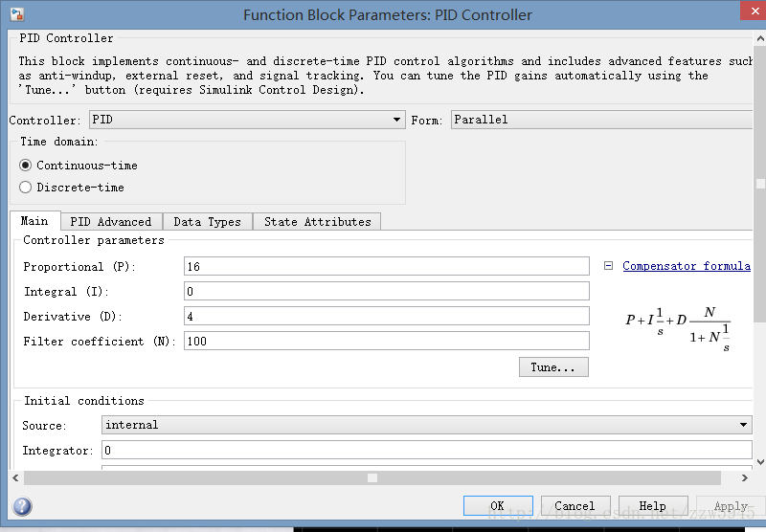This screenshot has height=532, width=766.
Task: Click the vertical scrollbar up arrow
Action: [x=760, y=38]
